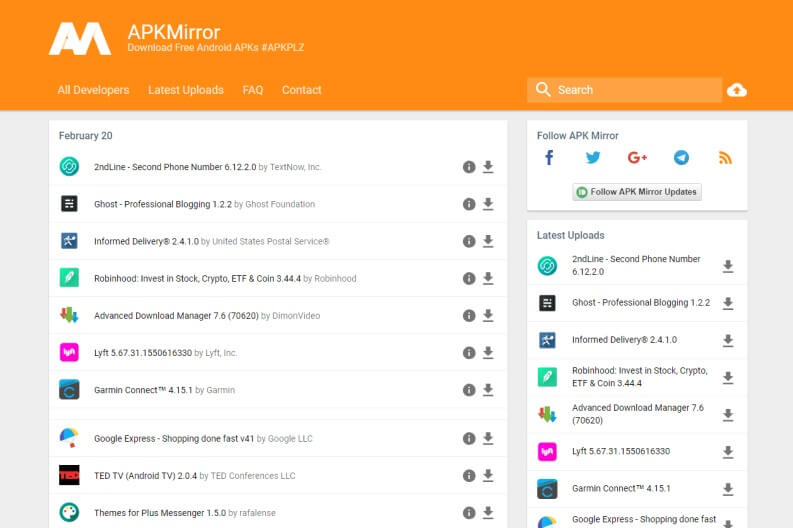793x528 pixels.
Task: Show info for Ghost Professional Blogging
Action: pyautogui.click(x=469, y=204)
